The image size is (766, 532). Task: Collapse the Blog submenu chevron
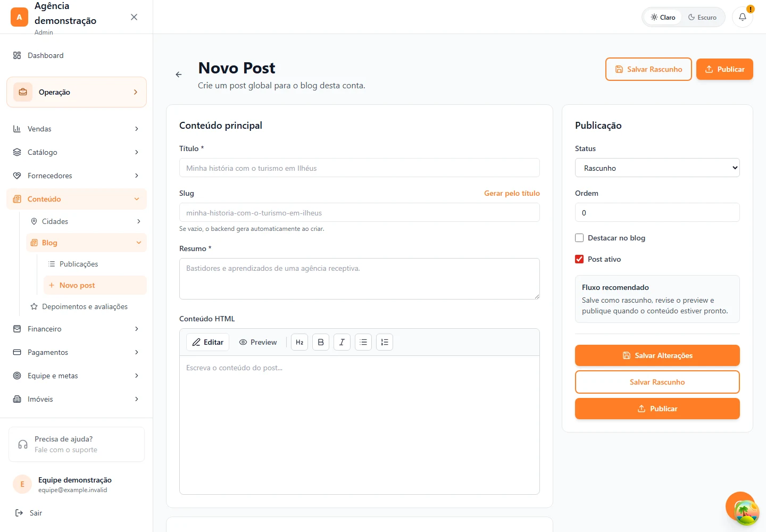click(x=139, y=243)
